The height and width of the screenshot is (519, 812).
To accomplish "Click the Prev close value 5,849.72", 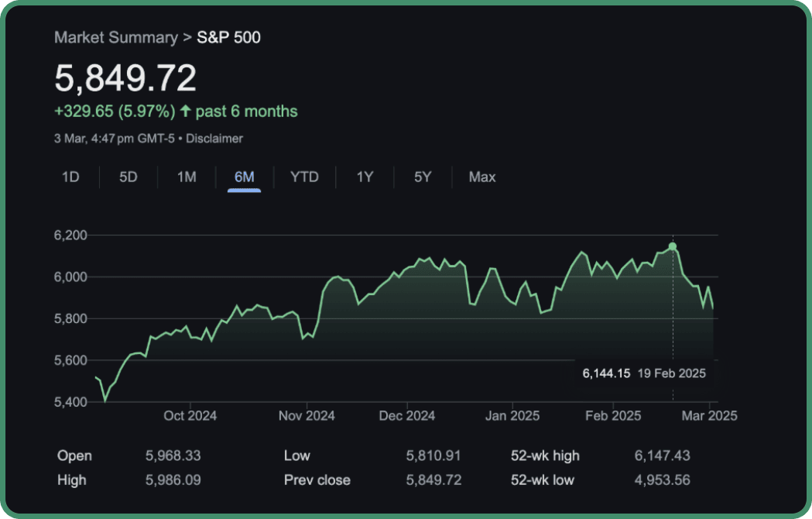I will (x=433, y=480).
